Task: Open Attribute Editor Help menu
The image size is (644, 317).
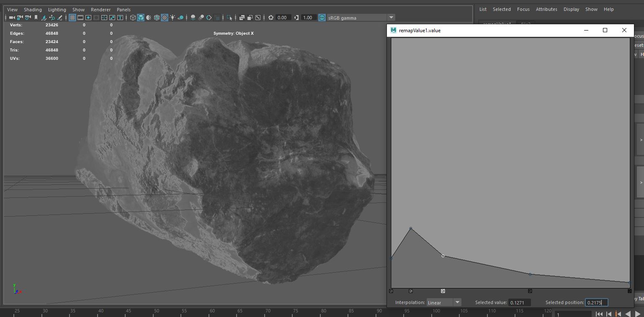Action: [x=609, y=9]
